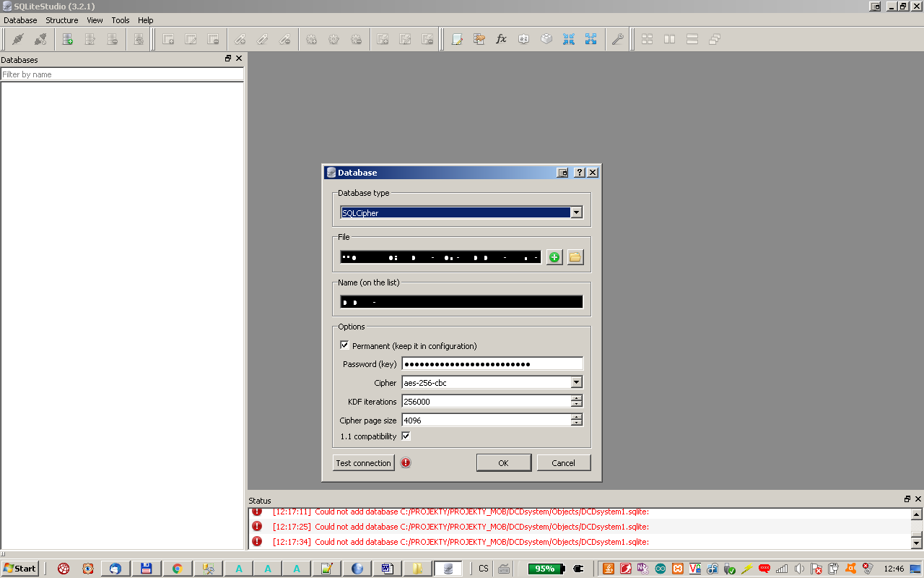Increase Cipher page size with up arrow
Image resolution: width=924 pixels, height=578 pixels.
(x=577, y=417)
